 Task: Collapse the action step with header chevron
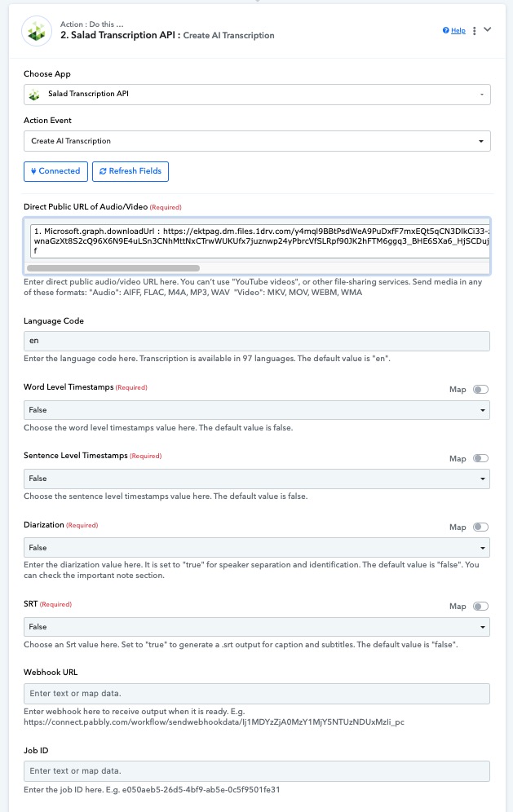487,29
